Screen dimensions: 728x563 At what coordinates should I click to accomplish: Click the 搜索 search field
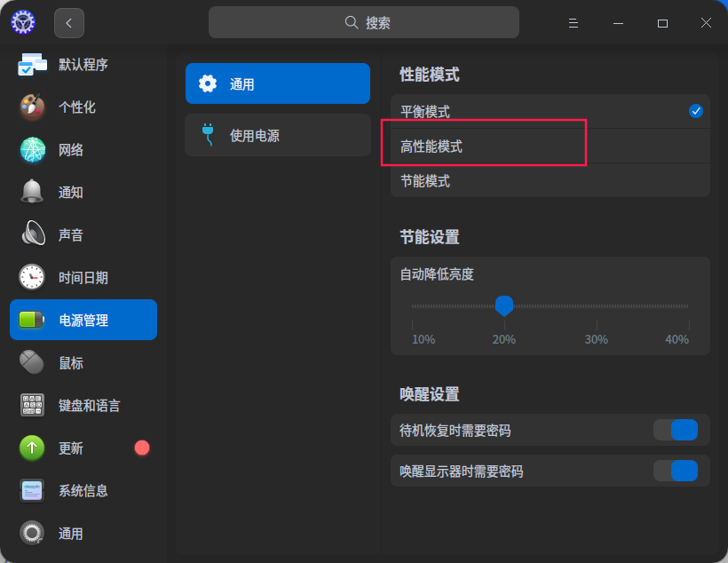pos(364,23)
